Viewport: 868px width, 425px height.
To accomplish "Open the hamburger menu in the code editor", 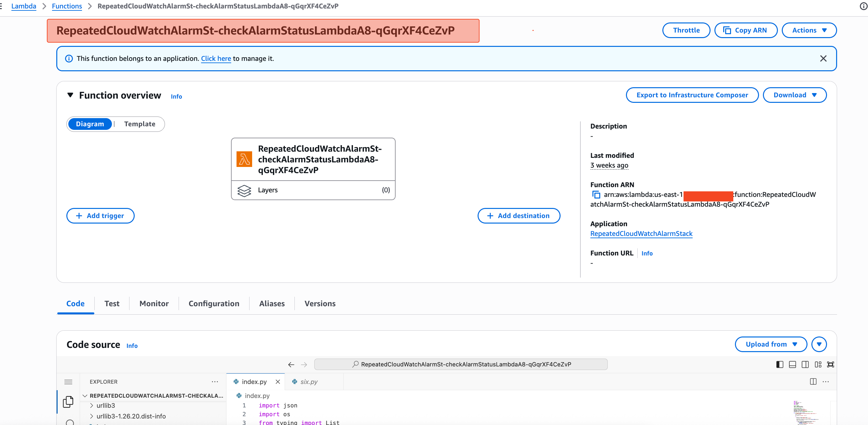I will [68, 382].
